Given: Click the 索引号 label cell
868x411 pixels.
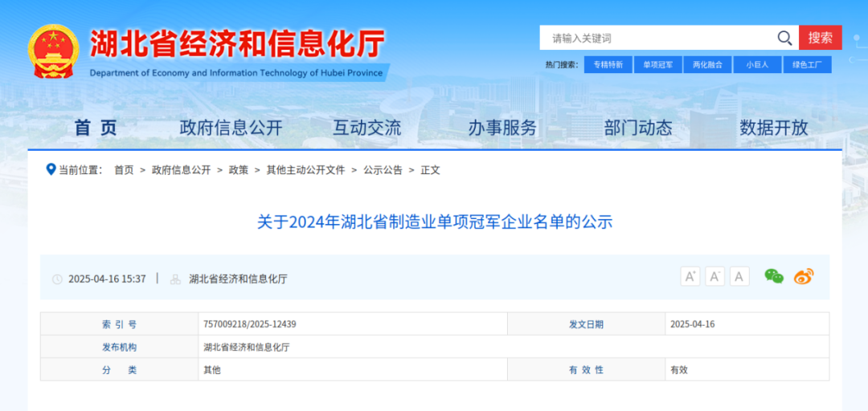Looking at the screenshot, I should coord(119,324).
